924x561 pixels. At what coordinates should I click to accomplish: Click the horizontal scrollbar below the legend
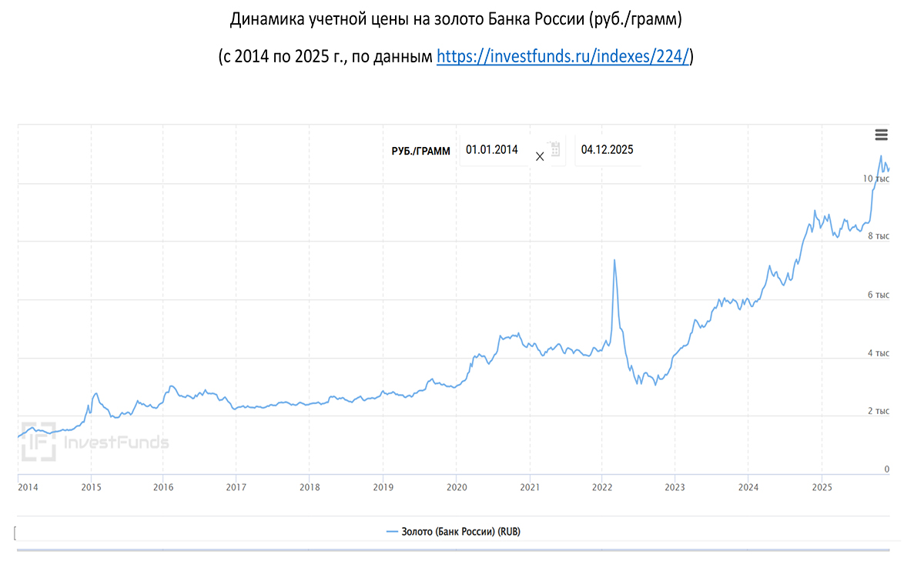(453, 550)
